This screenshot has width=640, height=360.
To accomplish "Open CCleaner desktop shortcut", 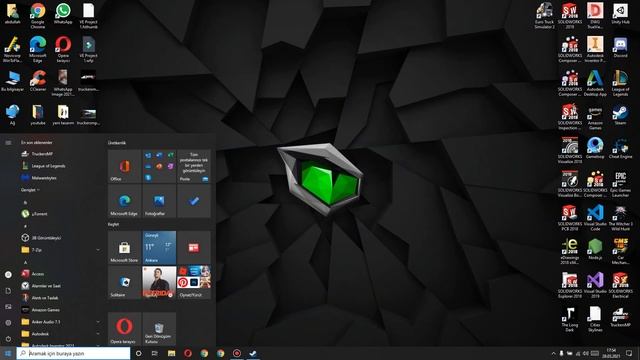I will 38,81.
